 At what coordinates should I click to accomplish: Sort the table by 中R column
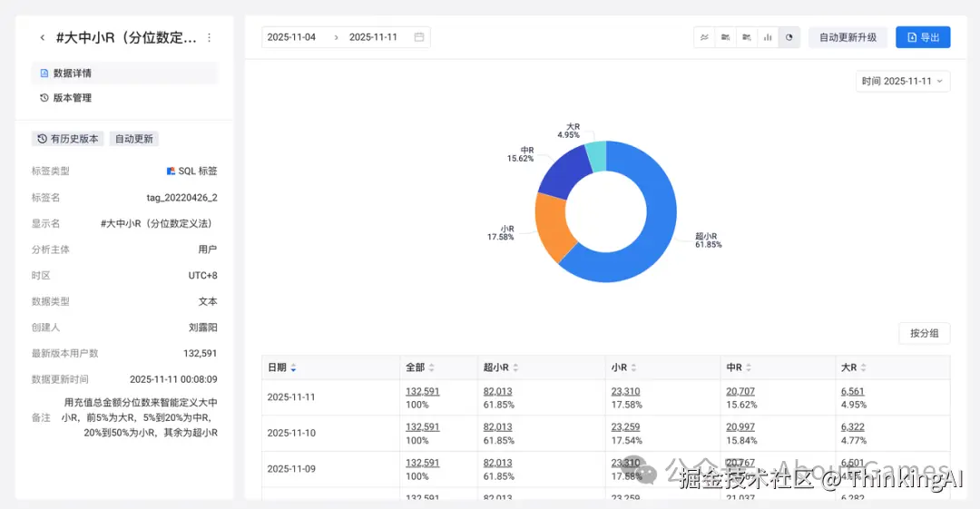pos(749,367)
